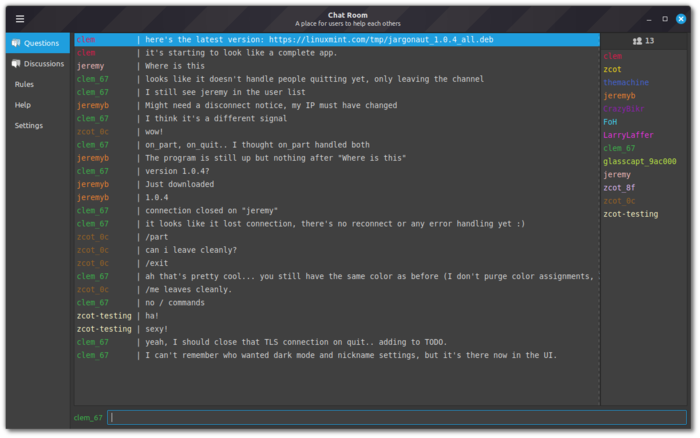
Task: Open the Rules page in sidebar
Action: tap(24, 84)
